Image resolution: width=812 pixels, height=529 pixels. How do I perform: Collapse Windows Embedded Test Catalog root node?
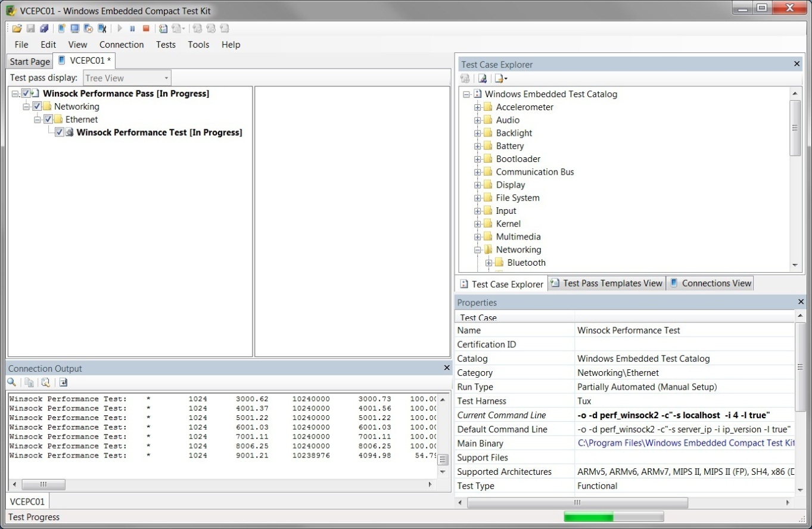coord(466,94)
